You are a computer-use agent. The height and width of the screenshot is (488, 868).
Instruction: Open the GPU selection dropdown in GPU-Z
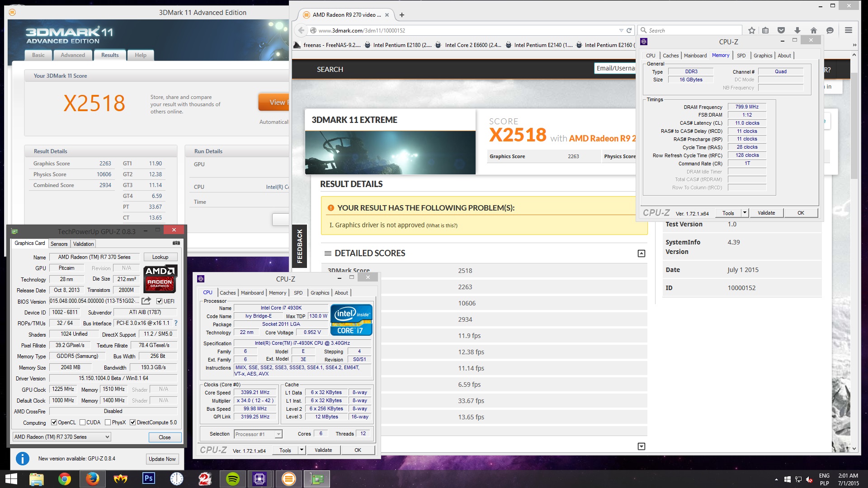coord(61,437)
